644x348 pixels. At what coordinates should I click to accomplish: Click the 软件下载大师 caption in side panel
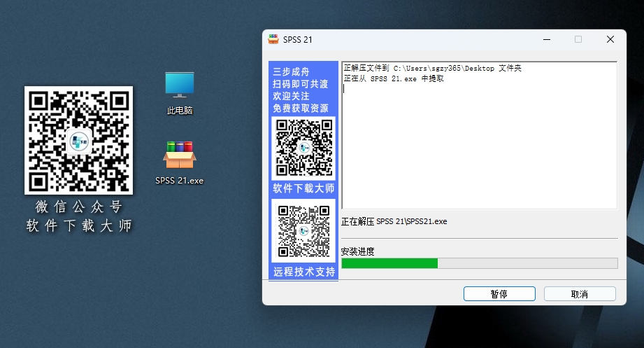click(303, 188)
